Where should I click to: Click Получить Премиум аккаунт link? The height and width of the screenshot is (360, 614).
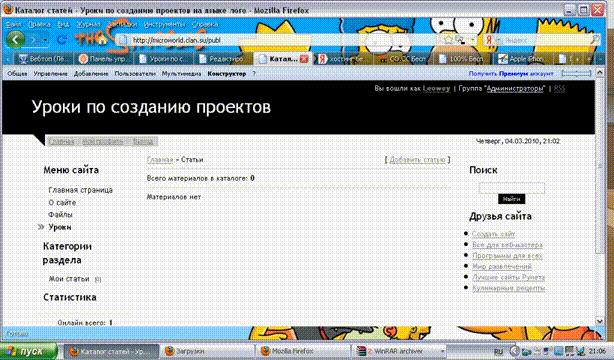click(511, 74)
